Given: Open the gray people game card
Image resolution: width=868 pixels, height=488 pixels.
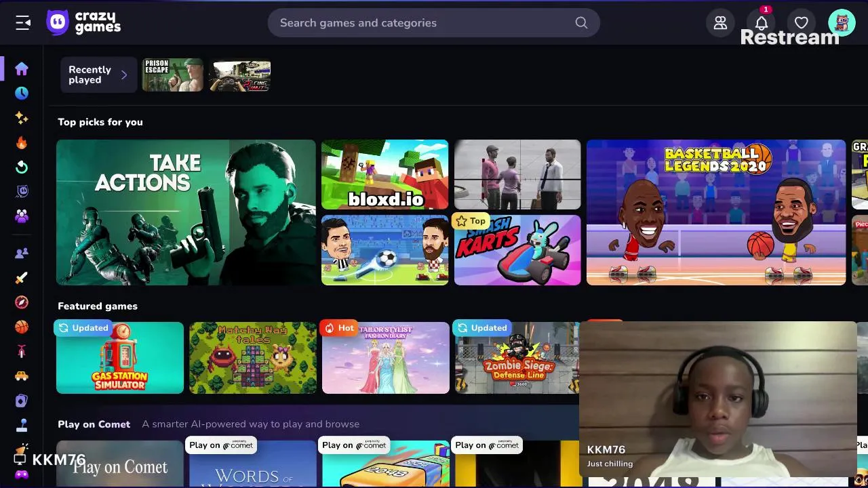Looking at the screenshot, I should (517, 175).
